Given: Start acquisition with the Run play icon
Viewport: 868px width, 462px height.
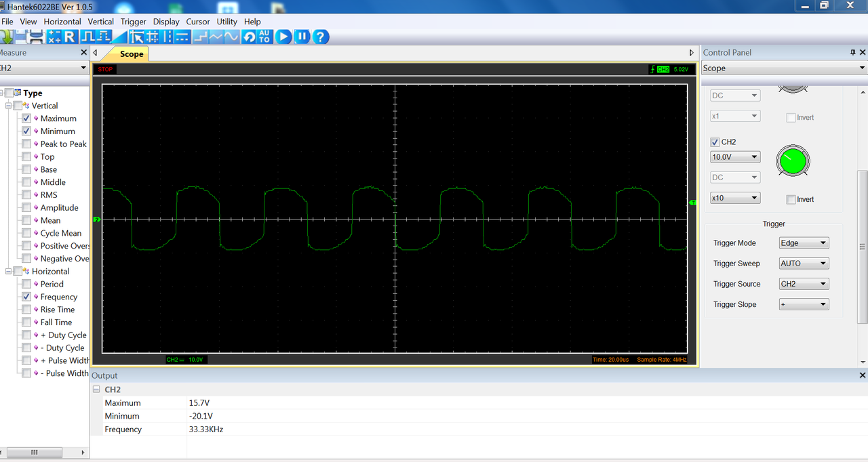Looking at the screenshot, I should click(283, 37).
